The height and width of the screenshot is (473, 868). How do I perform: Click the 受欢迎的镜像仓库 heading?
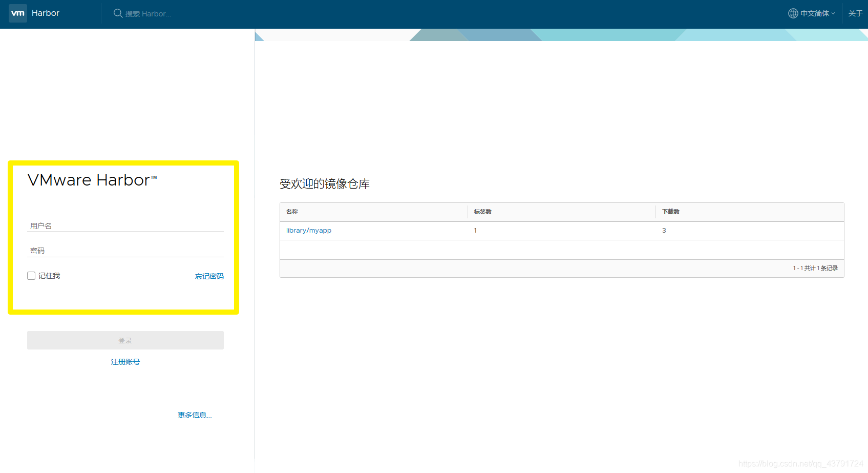point(325,184)
